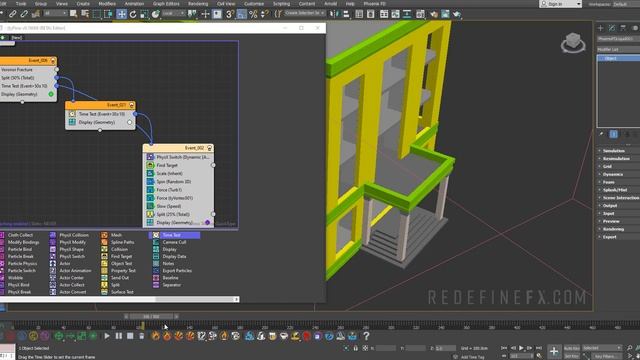Click the Select and Link chain icon

coord(13,14)
